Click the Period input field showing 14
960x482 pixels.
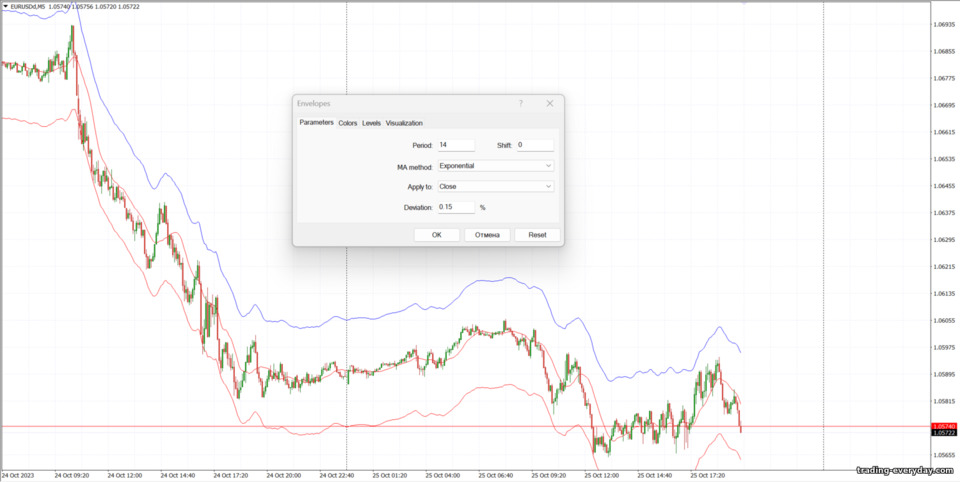coord(456,145)
